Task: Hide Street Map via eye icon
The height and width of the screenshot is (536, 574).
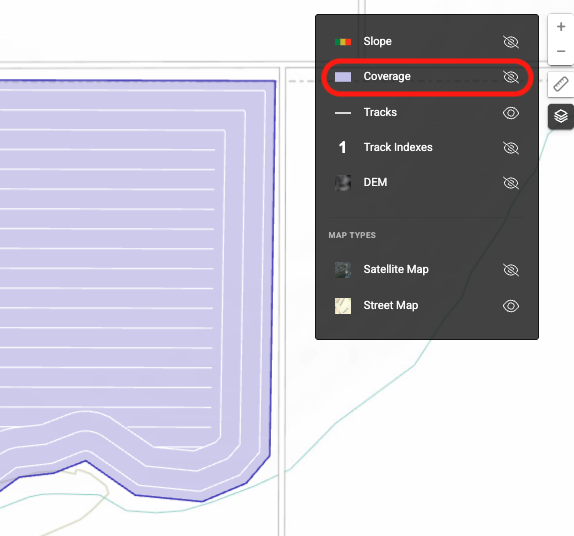Action: [x=511, y=306]
